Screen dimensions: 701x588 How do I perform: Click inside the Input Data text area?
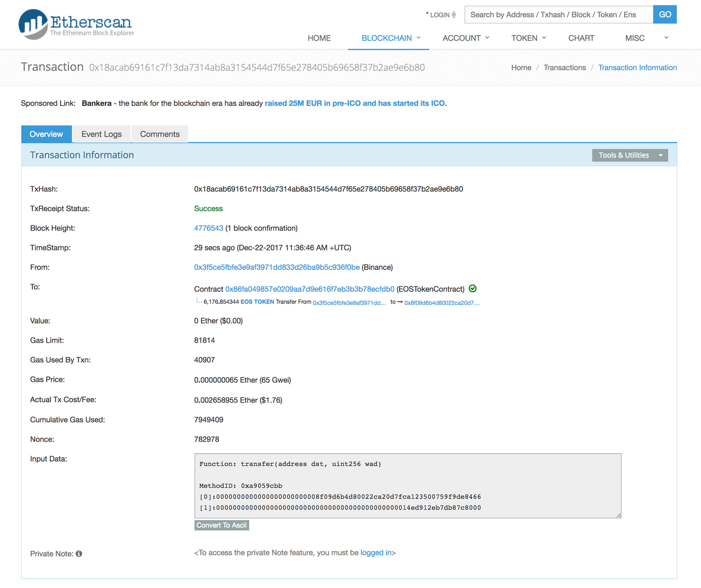click(x=407, y=486)
